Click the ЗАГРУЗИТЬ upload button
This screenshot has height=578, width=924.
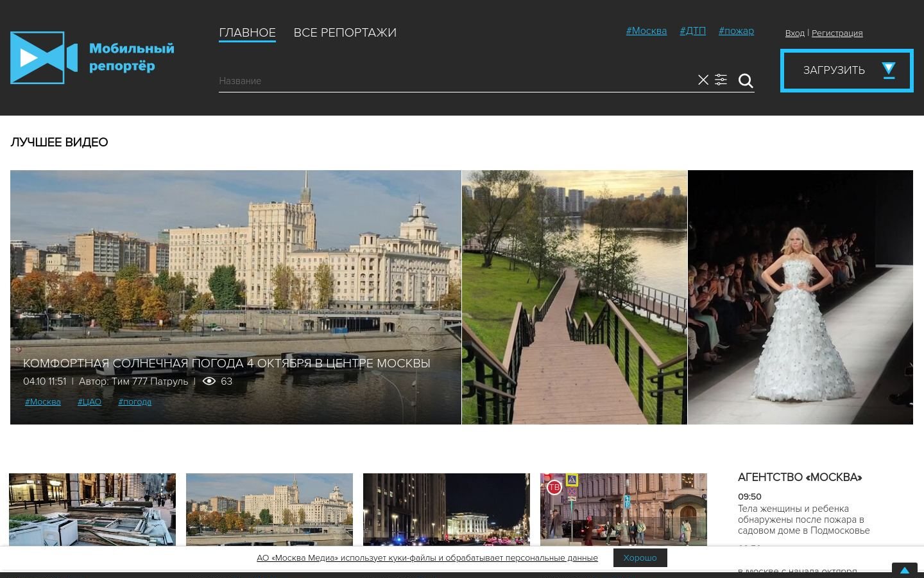point(847,71)
